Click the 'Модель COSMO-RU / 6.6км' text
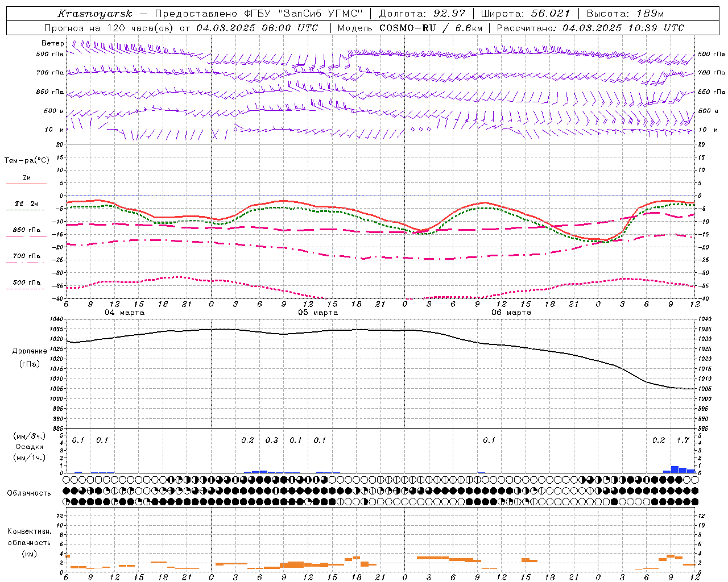 [x=410, y=28]
